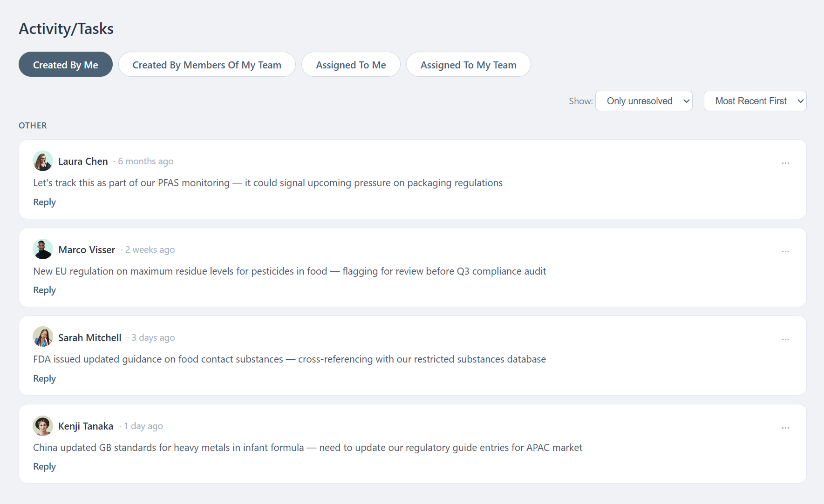Reply to Marco Visser's EU regulation comment

(44, 290)
